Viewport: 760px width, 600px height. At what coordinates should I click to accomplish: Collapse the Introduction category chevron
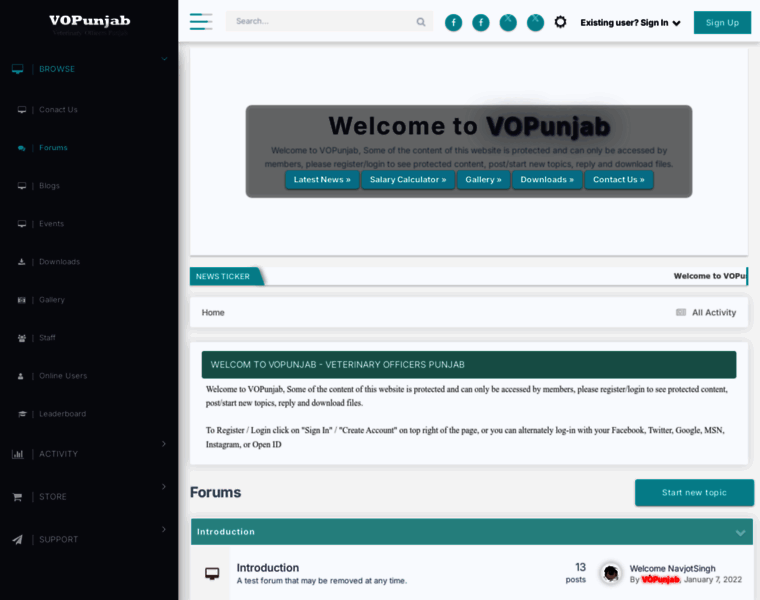(x=740, y=533)
